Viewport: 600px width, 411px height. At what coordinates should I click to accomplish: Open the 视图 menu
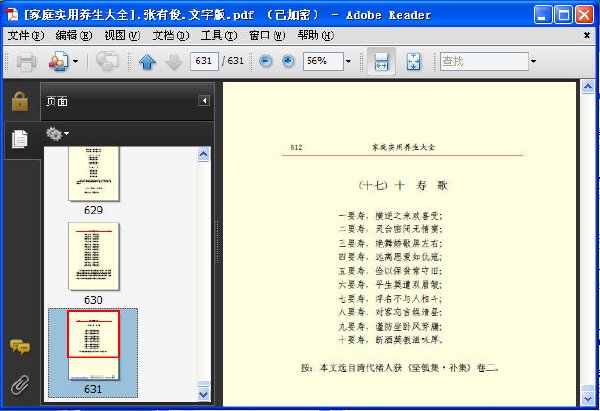pyautogui.click(x=122, y=36)
